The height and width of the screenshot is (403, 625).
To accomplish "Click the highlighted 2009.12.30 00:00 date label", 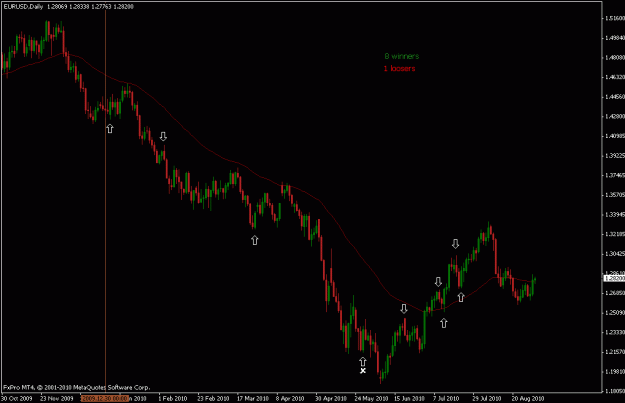I will pos(104,398).
